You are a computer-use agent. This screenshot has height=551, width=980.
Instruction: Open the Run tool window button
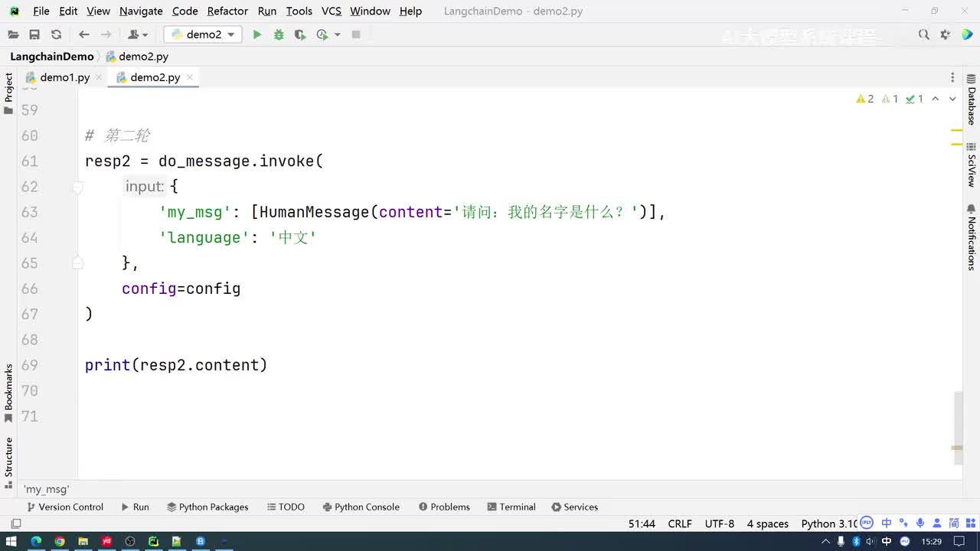[135, 507]
